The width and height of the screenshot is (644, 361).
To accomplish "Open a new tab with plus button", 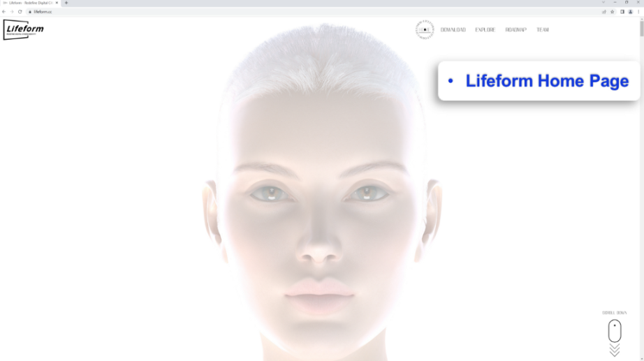I will 66,3.
